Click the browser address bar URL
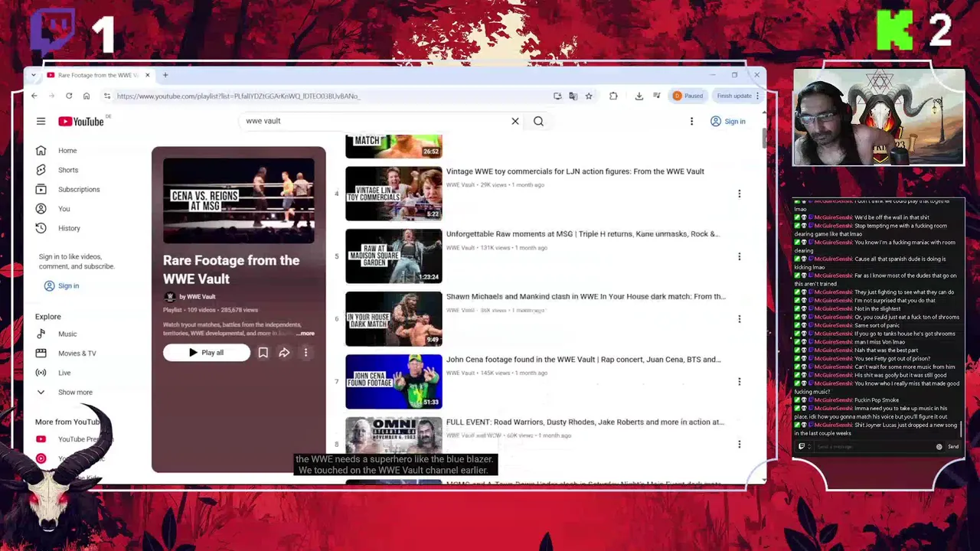Image resolution: width=980 pixels, height=551 pixels. coord(238,96)
